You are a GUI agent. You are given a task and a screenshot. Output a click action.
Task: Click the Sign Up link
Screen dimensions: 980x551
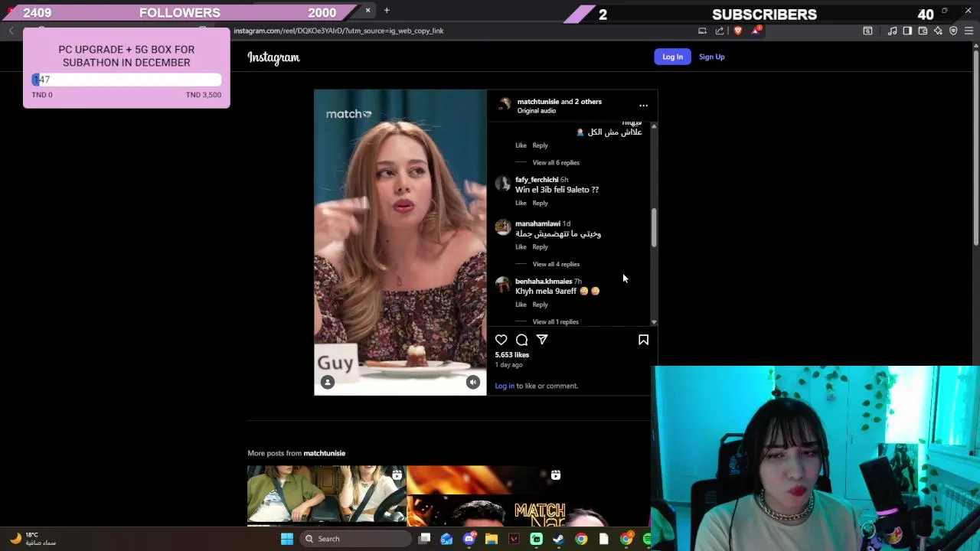(711, 57)
